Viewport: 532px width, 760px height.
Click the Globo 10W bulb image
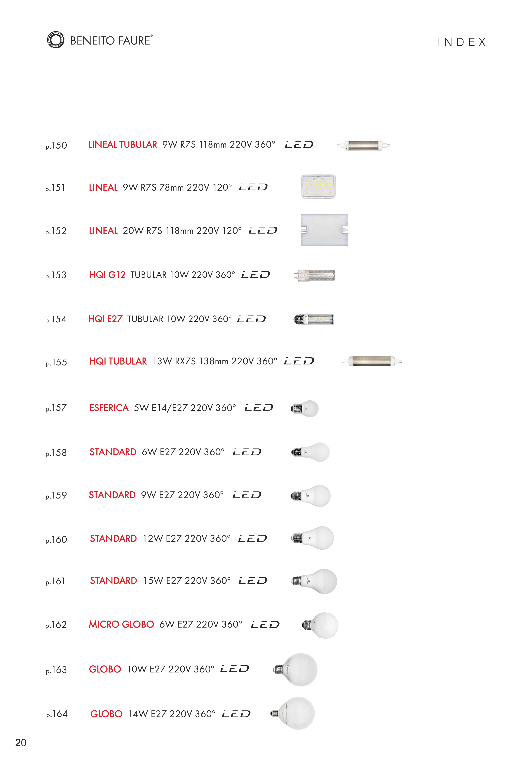point(295,669)
